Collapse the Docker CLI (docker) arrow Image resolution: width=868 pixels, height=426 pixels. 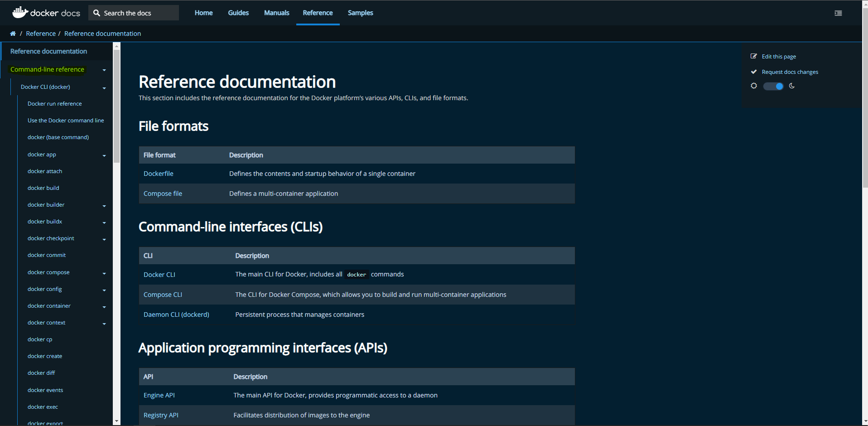(x=104, y=88)
